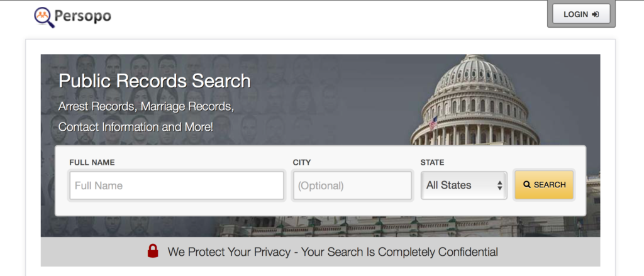Image resolution: width=644 pixels, height=276 pixels.
Task: Click the CITY field label
Action: tap(302, 162)
